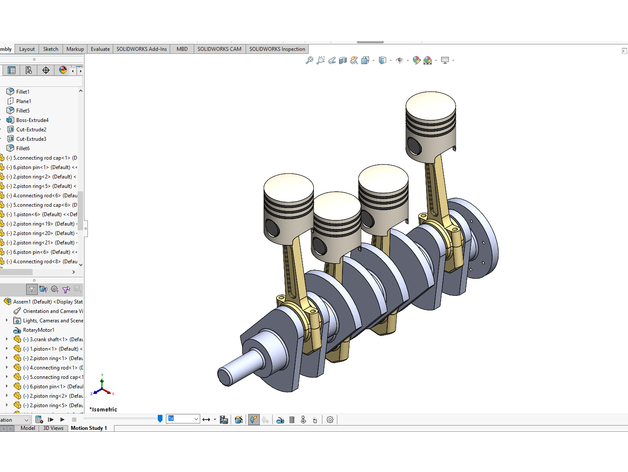Screen dimensions: 628x472
Task: Select RotaryMotor1 in the motion tree
Action: tap(38, 329)
